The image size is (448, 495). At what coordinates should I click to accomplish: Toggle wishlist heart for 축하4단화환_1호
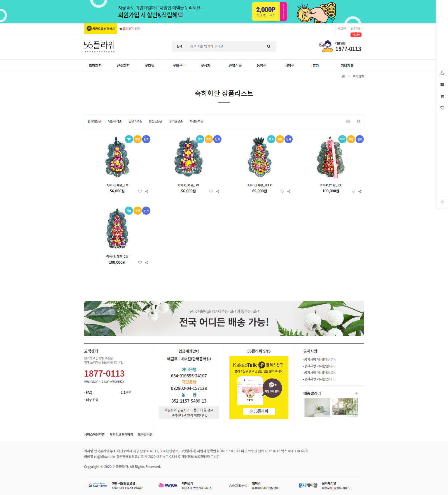click(x=353, y=191)
